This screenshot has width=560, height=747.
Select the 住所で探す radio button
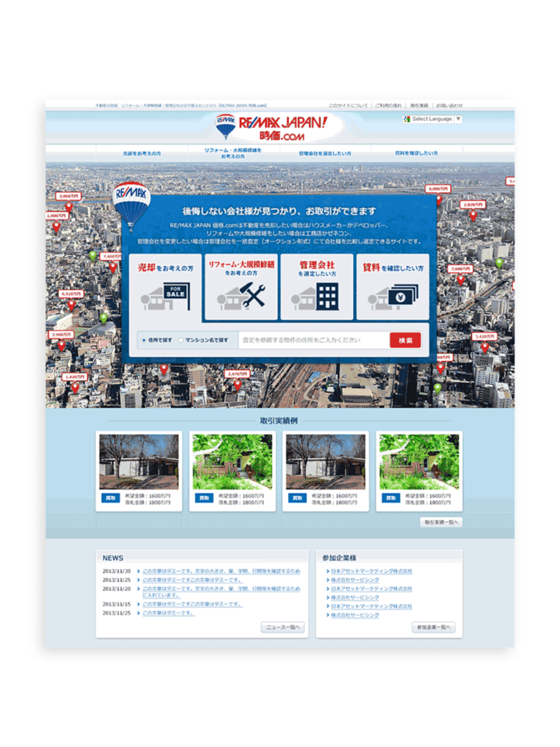tap(144, 341)
